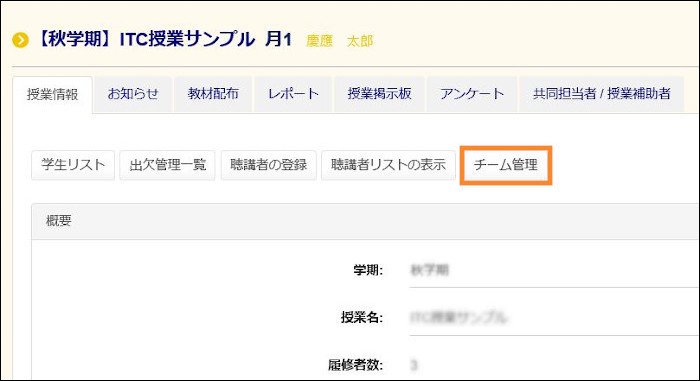Open チーム管理 button
The width and height of the screenshot is (700, 381).
click(506, 165)
